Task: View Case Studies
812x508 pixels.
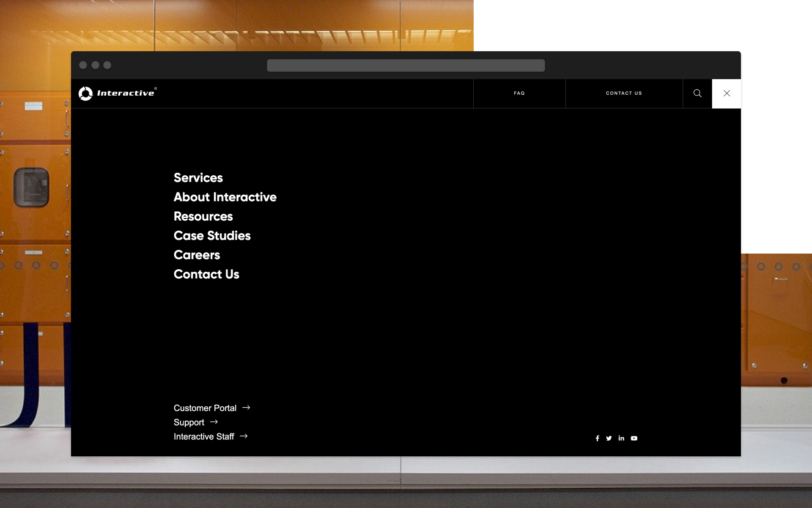Action: click(x=212, y=236)
